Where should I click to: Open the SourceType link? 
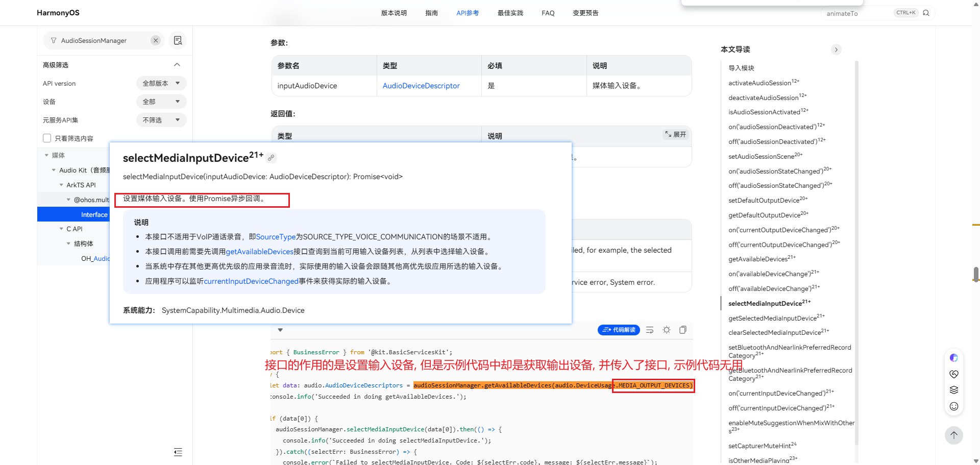point(276,237)
